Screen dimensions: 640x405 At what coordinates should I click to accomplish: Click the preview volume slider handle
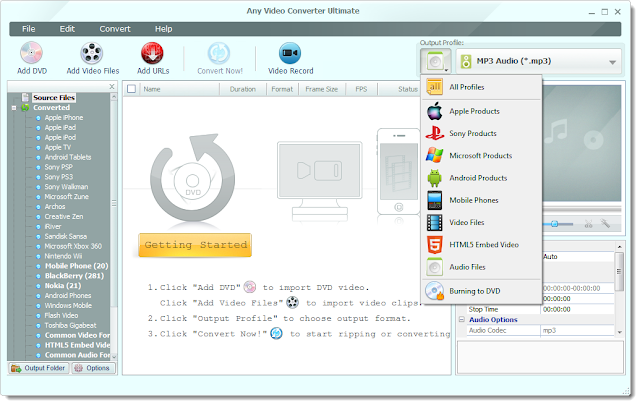pyautogui.click(x=554, y=224)
